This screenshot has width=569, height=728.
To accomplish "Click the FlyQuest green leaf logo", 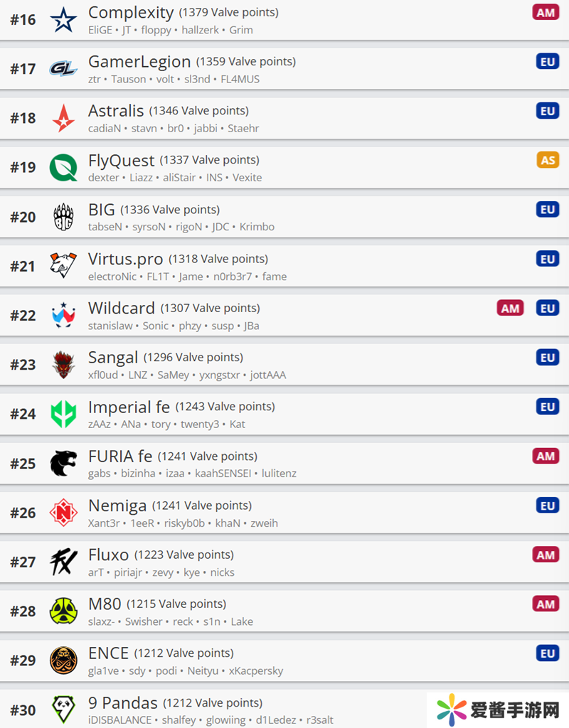I will point(63,168).
